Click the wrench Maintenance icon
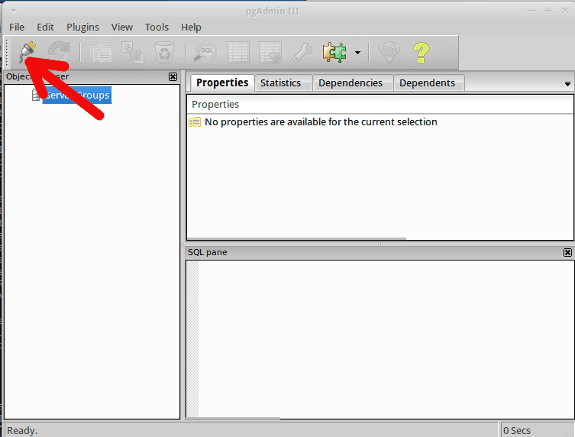The width and height of the screenshot is (575, 437). click(x=303, y=52)
